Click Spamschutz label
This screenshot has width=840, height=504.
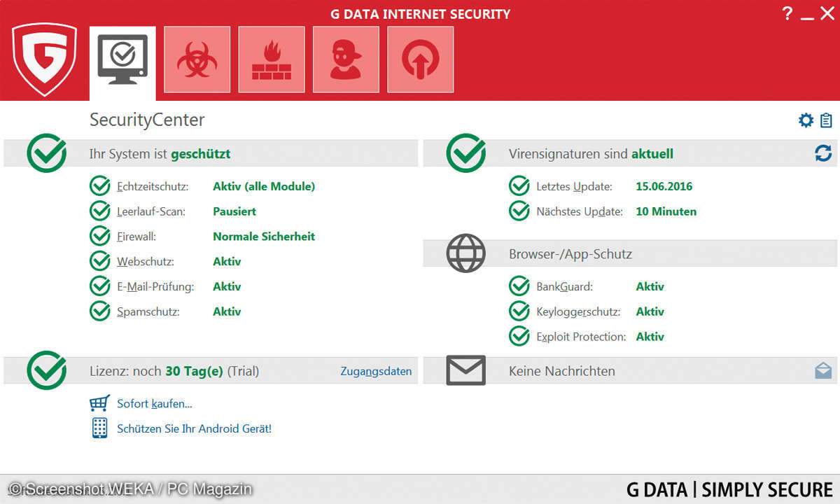point(148,311)
